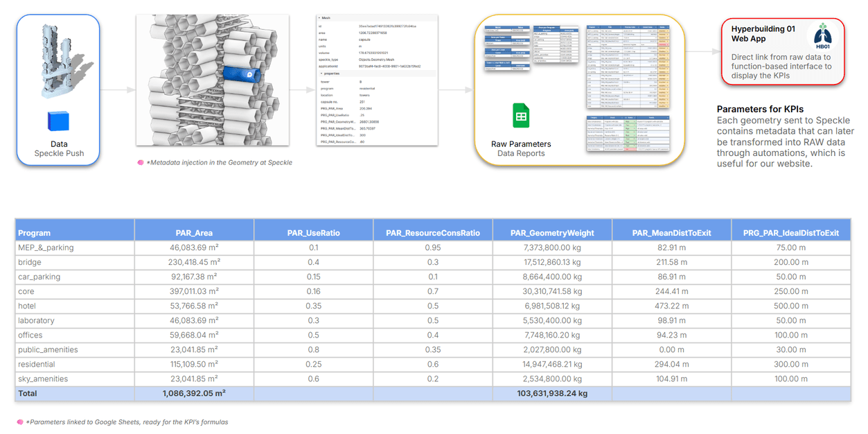Click the hotel PAR_MeanDistToExit value
Screen dimensions: 868x434
click(x=671, y=306)
